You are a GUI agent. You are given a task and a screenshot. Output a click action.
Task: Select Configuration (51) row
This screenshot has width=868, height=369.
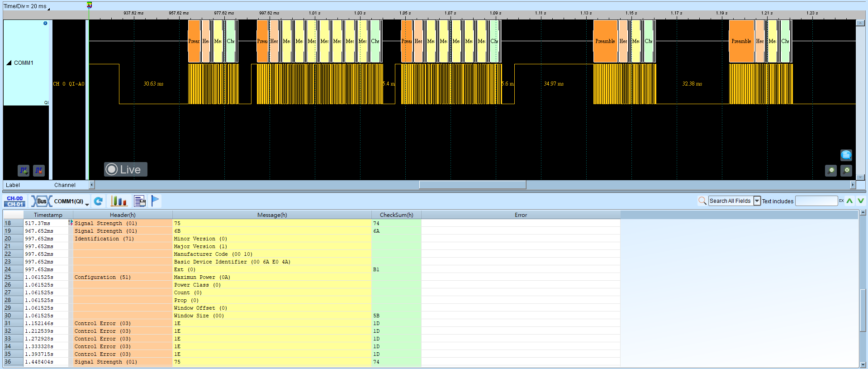click(x=312, y=277)
